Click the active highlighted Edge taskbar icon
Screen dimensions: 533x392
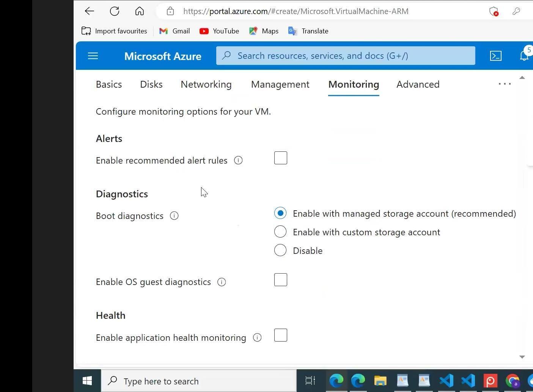[x=336, y=381]
